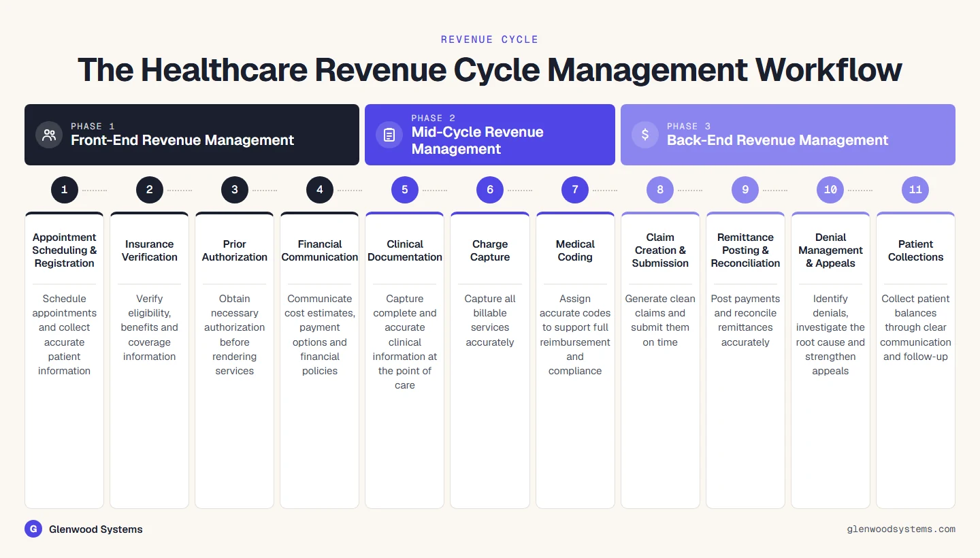
Task: Open the glenwoodsystems.com link
Action: (901, 529)
